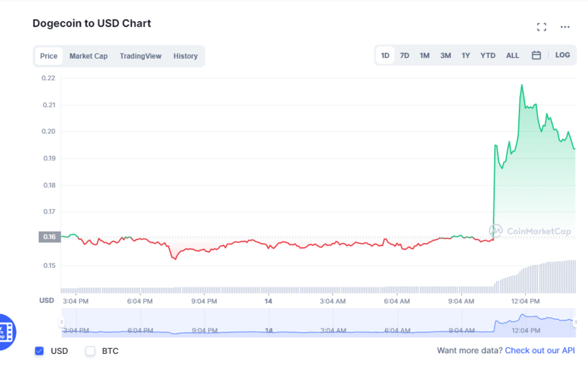Viewport: 588px width, 365px height.
Task: Select the 1M time range
Action: coord(425,56)
